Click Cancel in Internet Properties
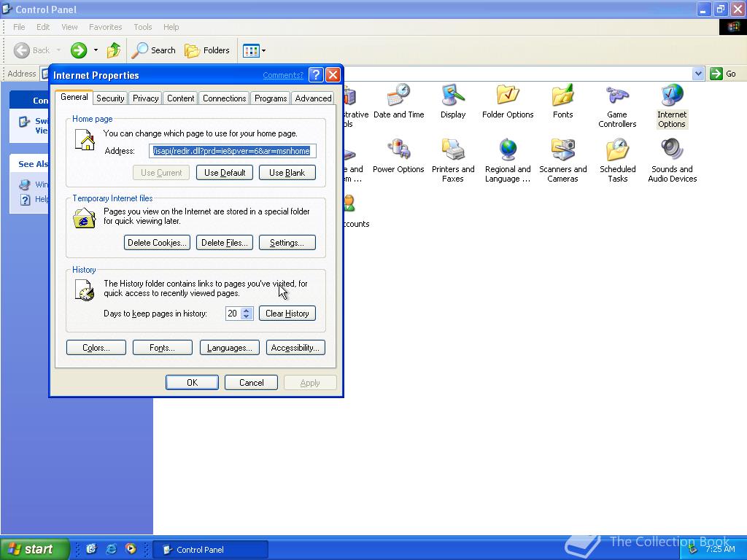The image size is (747, 560). point(251,382)
